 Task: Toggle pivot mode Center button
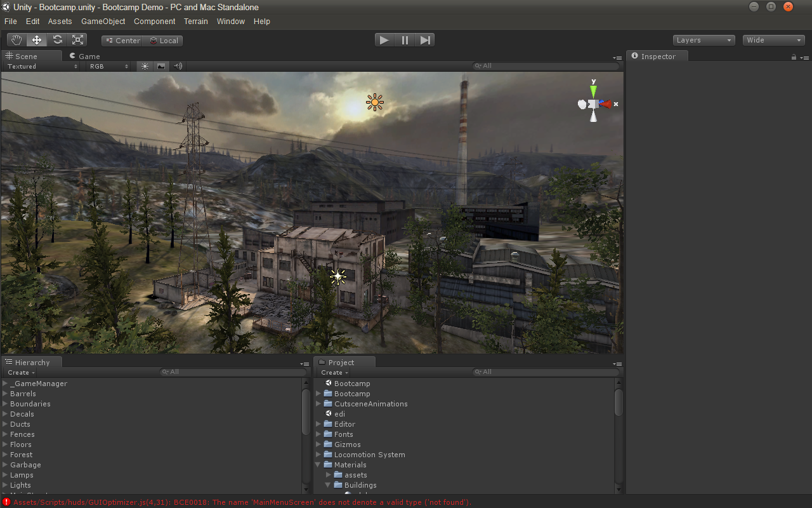122,41
